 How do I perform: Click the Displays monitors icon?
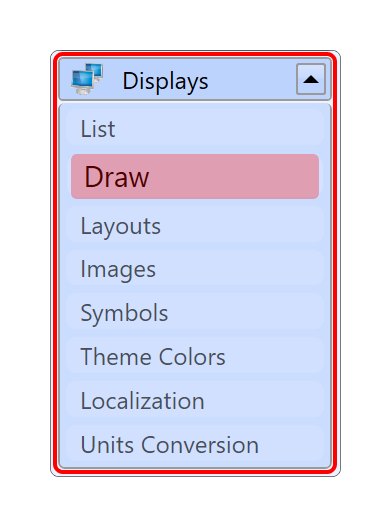pos(87,79)
